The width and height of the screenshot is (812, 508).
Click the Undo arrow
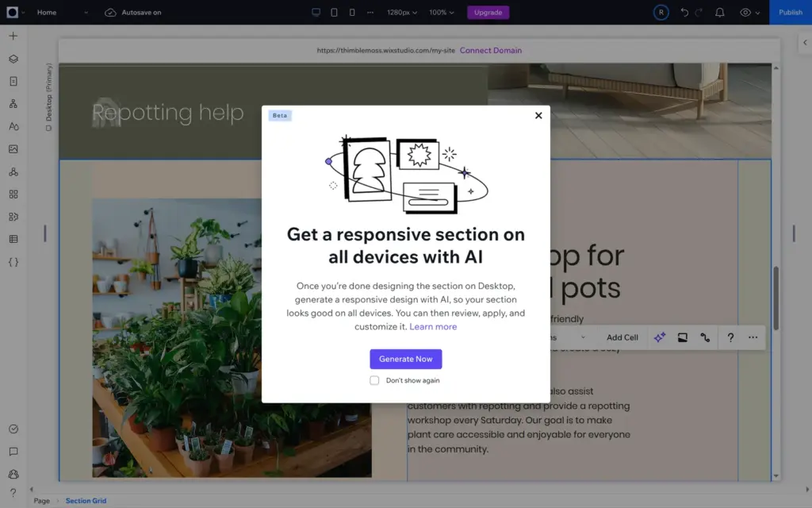(x=684, y=12)
